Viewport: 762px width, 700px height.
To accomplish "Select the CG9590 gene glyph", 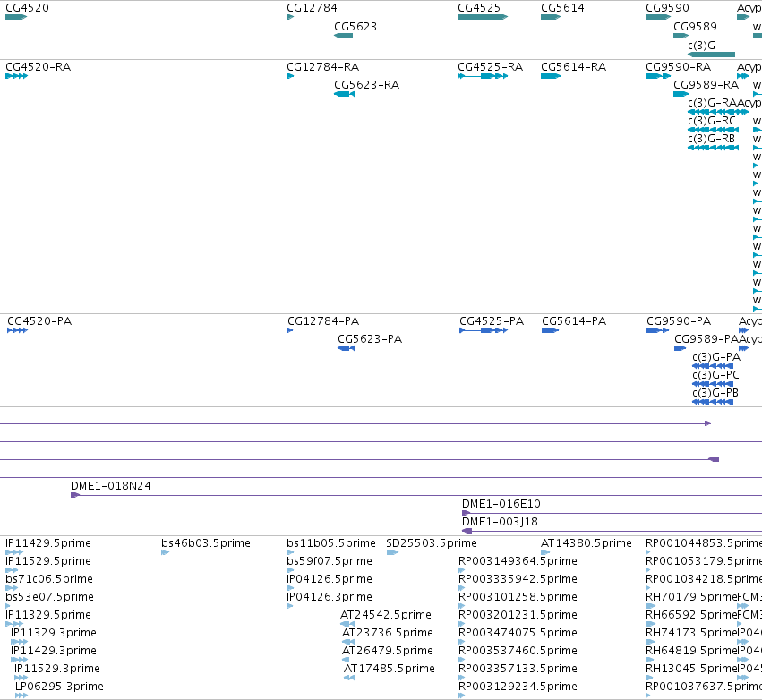I will [658, 17].
